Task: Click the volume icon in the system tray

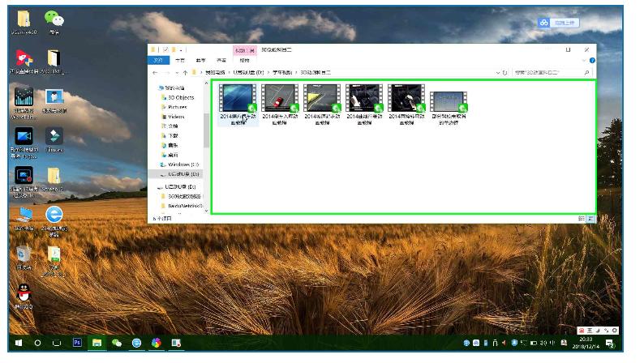Action: coord(543,343)
